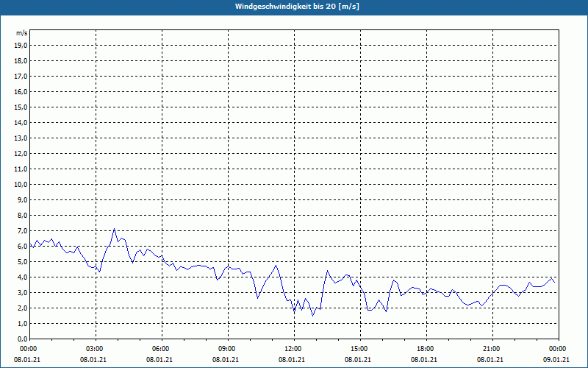The width and height of the screenshot is (588, 368).
Task: Select the "6,0" y-axis label
Action: point(22,246)
